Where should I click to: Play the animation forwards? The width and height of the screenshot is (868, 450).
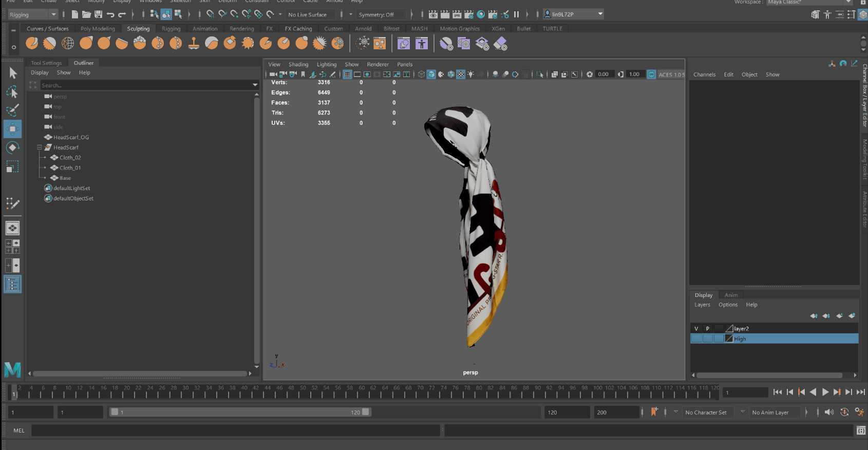(x=825, y=392)
